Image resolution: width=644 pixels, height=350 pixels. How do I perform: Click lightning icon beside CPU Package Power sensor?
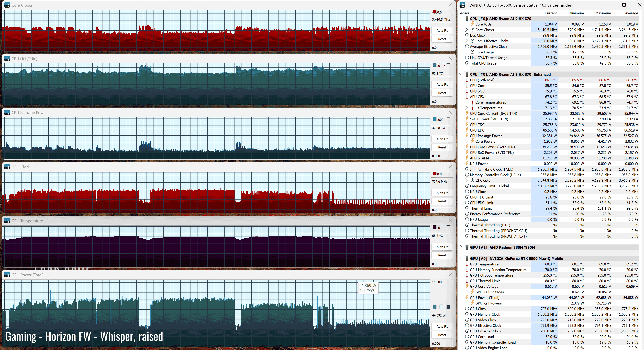click(467, 136)
